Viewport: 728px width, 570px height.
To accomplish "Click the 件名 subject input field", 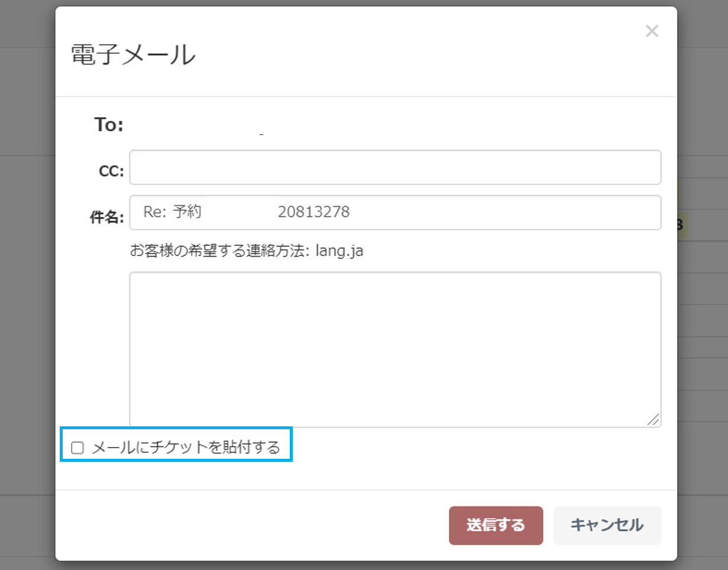I will [473, 212].
